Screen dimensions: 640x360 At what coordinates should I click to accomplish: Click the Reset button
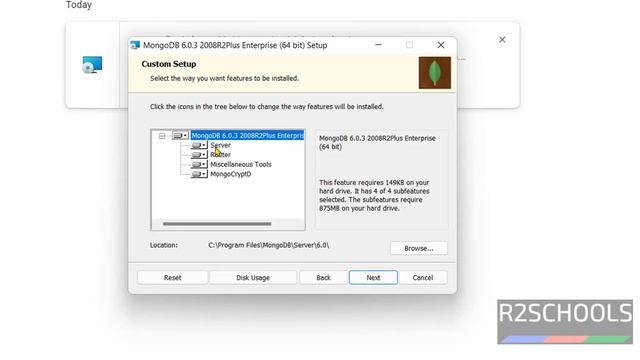tap(172, 278)
